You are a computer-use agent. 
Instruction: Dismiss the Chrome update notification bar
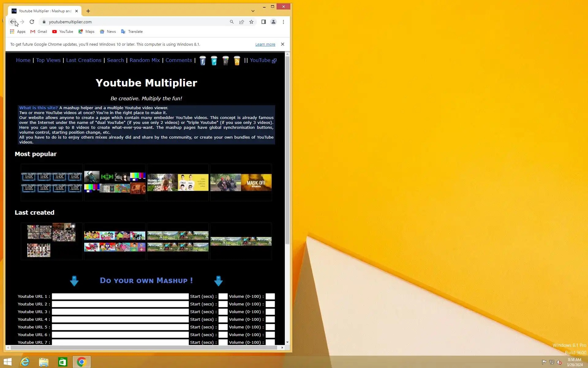283,44
